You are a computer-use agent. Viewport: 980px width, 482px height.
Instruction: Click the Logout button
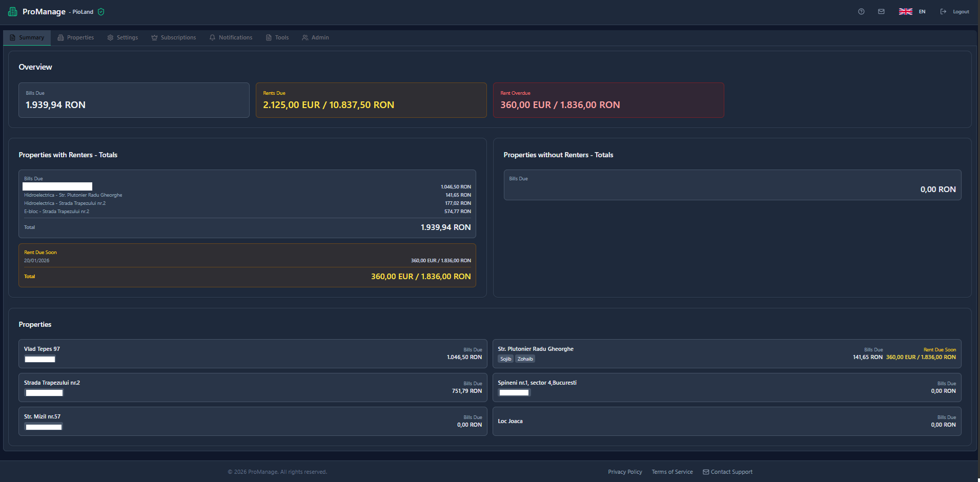click(x=960, y=11)
